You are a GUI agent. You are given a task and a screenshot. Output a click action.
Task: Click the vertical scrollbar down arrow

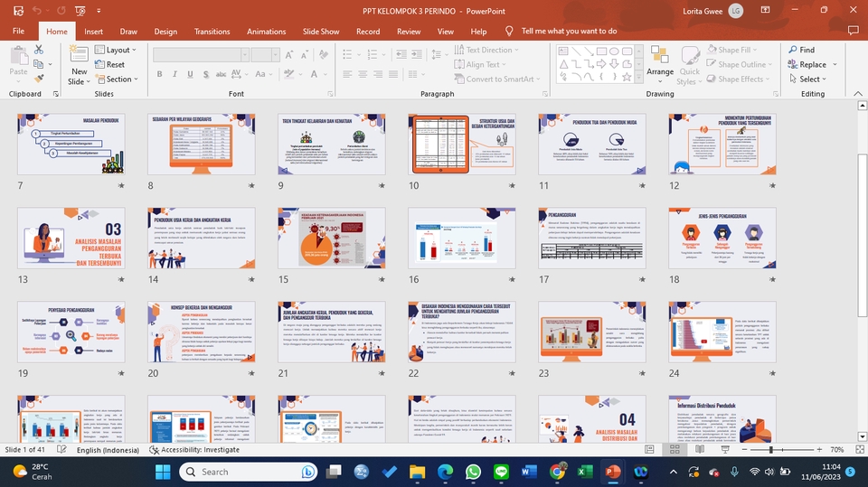click(862, 436)
